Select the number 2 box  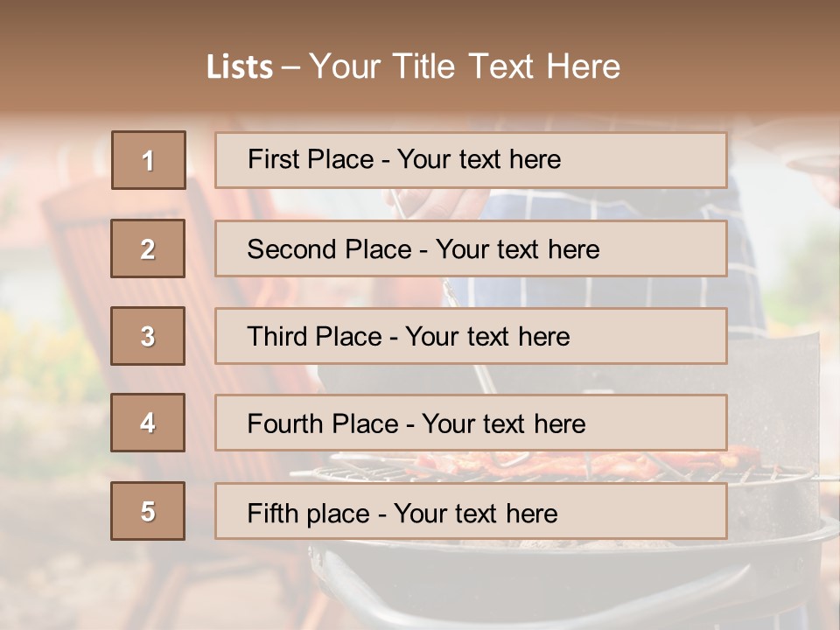[x=148, y=248]
